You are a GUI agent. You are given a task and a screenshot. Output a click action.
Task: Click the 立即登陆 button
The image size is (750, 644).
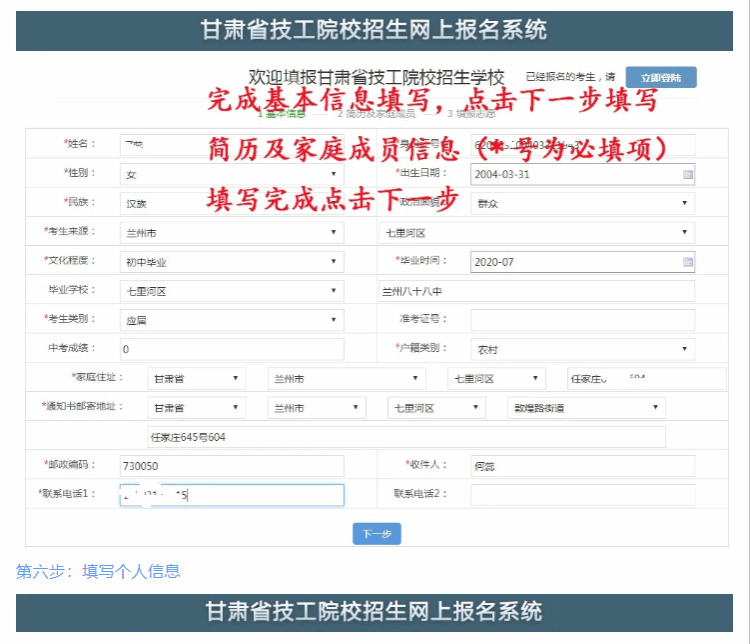point(660,78)
